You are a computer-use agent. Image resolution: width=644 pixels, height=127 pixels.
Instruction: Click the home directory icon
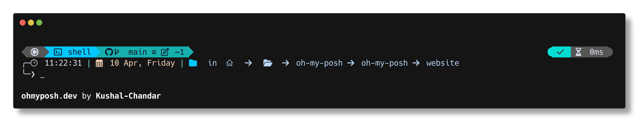click(x=229, y=63)
